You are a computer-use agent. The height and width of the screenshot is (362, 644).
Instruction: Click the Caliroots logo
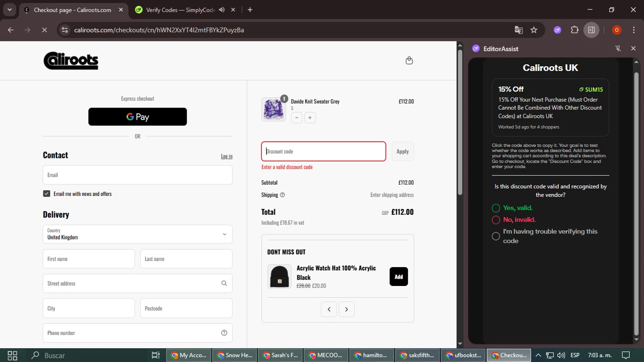[x=71, y=61]
